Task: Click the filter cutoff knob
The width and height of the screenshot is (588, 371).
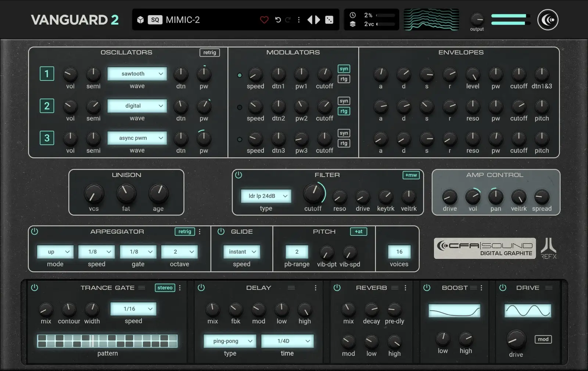Action: coord(313,193)
